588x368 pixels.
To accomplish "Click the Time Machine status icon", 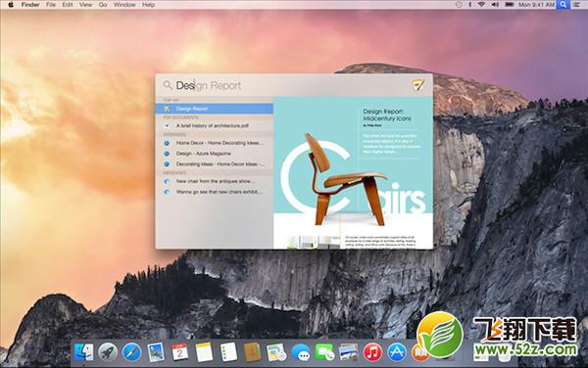I will 459,5.
